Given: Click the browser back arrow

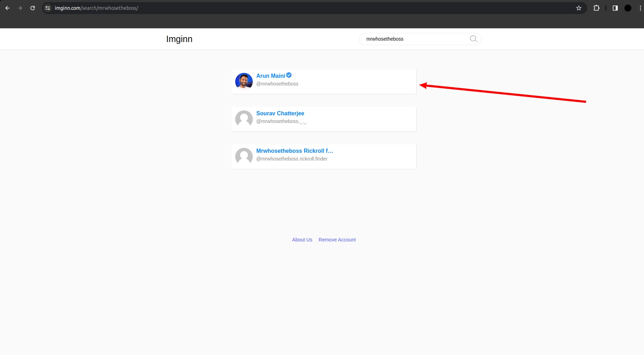Looking at the screenshot, I should pos(7,8).
